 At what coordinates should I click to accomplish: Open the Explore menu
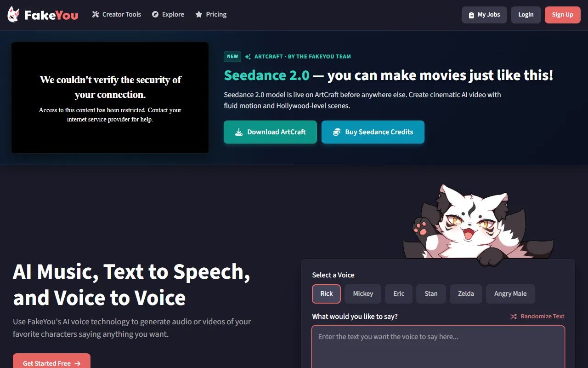173,14
